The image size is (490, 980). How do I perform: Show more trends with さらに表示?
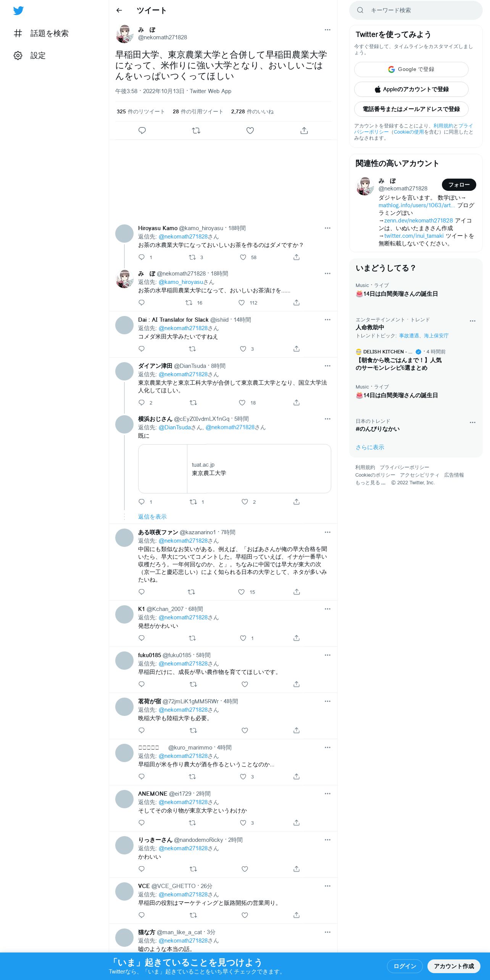pyautogui.click(x=370, y=447)
